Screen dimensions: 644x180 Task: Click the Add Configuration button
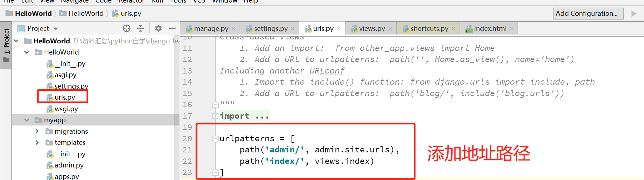pos(588,14)
